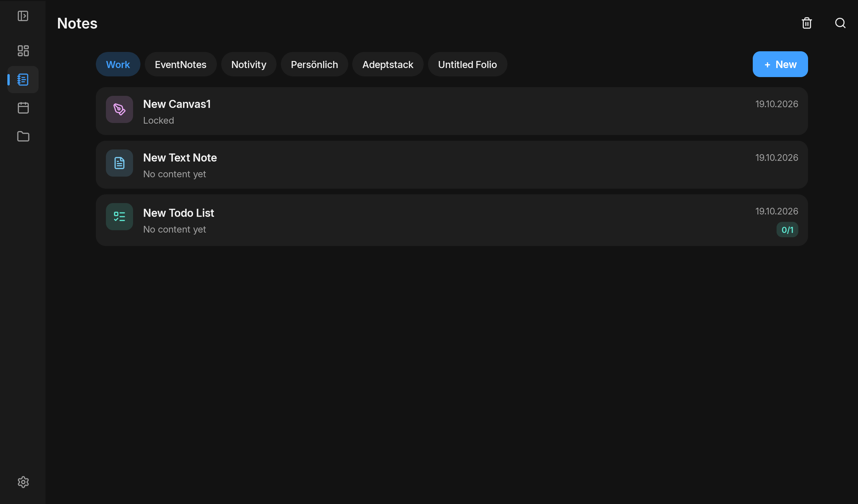Image resolution: width=858 pixels, height=504 pixels.
Task: Open the New Text Note title
Action: click(x=180, y=158)
